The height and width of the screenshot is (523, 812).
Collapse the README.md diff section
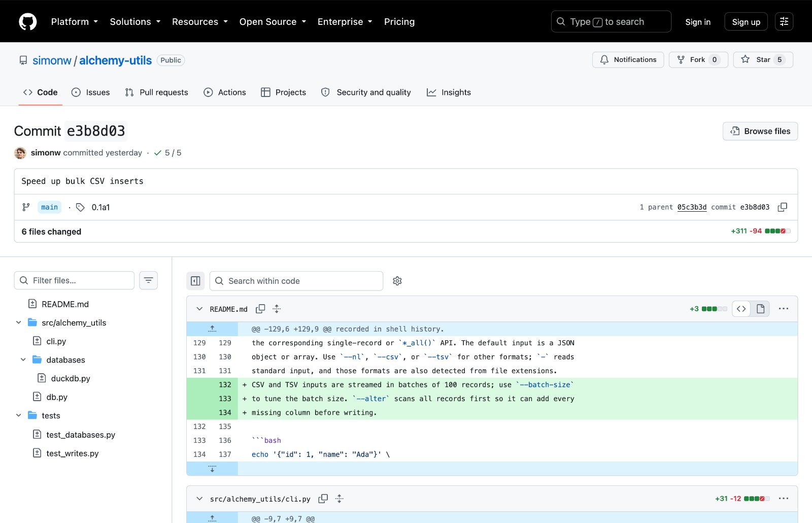tap(199, 309)
